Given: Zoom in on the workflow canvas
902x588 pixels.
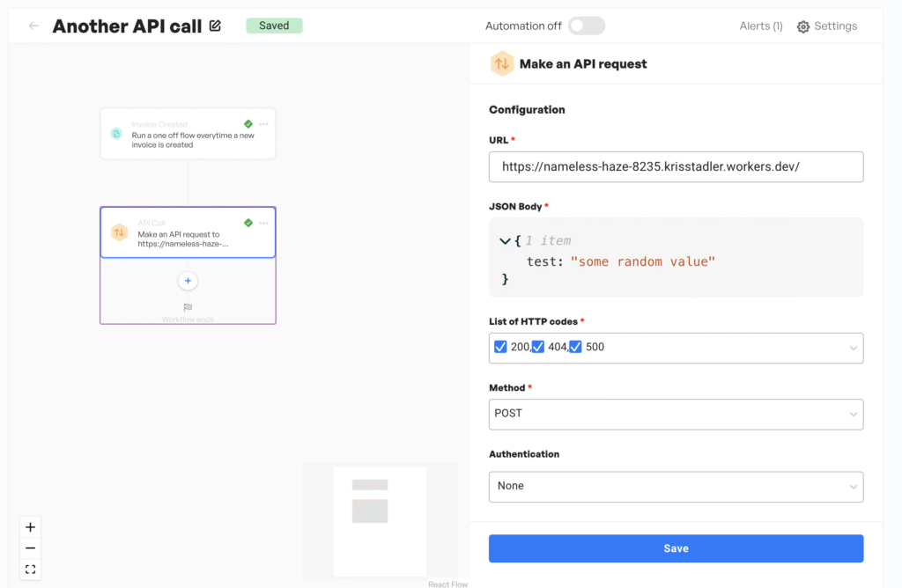Looking at the screenshot, I should 31,527.
